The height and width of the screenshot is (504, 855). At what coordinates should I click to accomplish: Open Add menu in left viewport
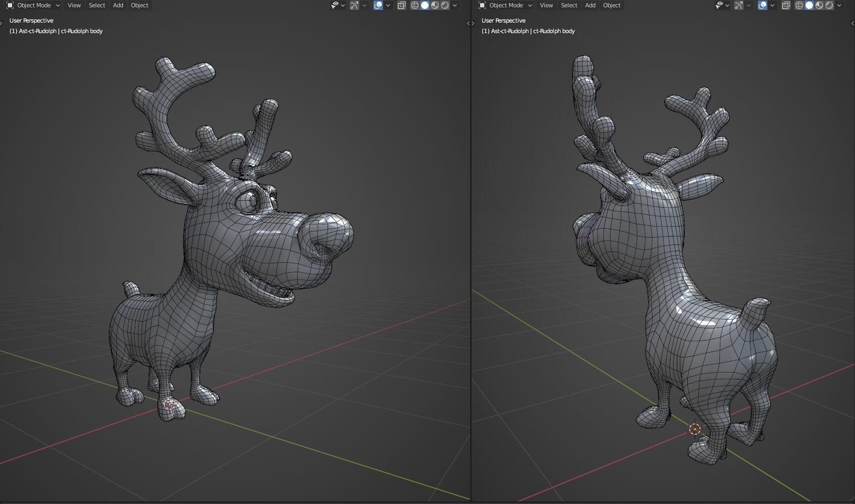[x=118, y=5]
